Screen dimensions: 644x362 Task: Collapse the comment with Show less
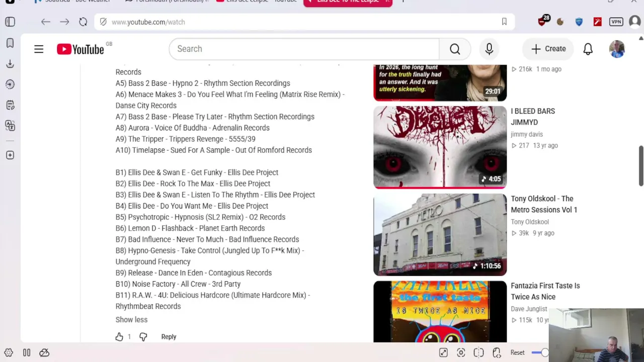point(131,320)
